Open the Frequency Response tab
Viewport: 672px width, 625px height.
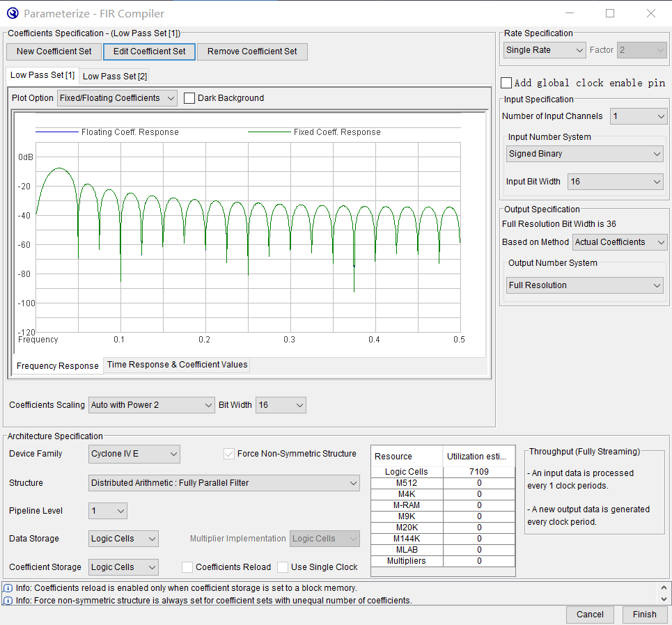tap(57, 366)
